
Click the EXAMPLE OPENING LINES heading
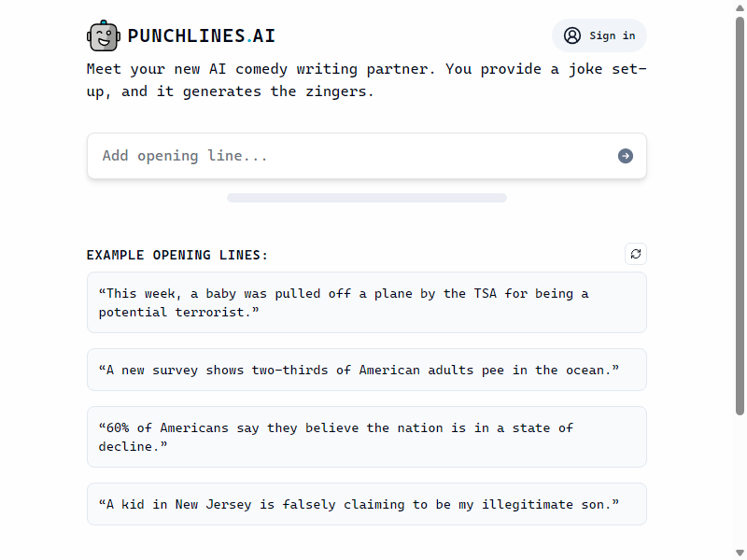(177, 255)
